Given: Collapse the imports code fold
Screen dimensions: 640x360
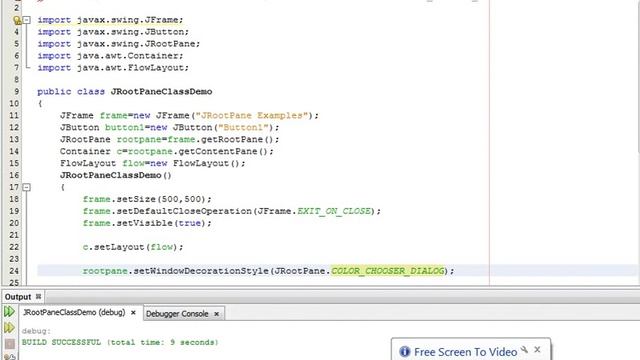Looking at the screenshot, I should tap(27, 20).
